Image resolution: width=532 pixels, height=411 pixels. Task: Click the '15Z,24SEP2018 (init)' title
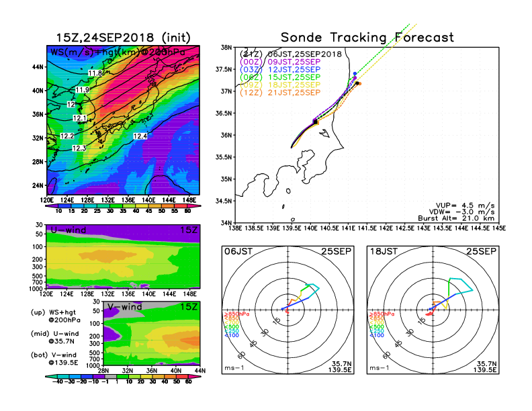click(123, 38)
